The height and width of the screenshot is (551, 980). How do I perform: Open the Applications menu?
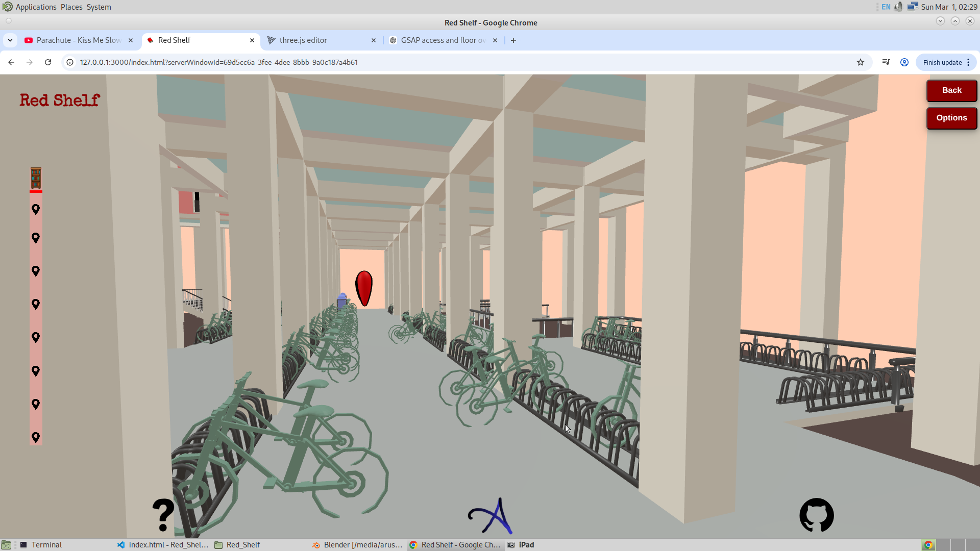pos(36,7)
